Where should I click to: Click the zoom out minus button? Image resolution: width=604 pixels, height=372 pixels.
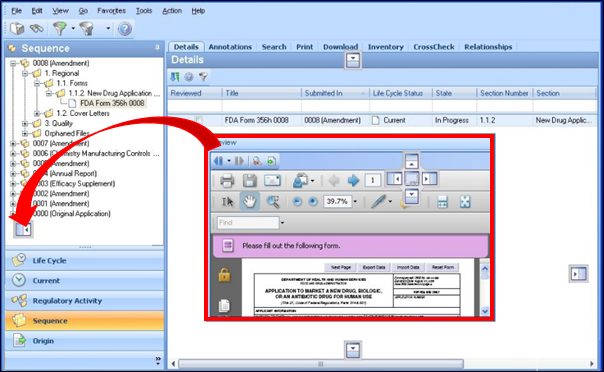point(297,201)
